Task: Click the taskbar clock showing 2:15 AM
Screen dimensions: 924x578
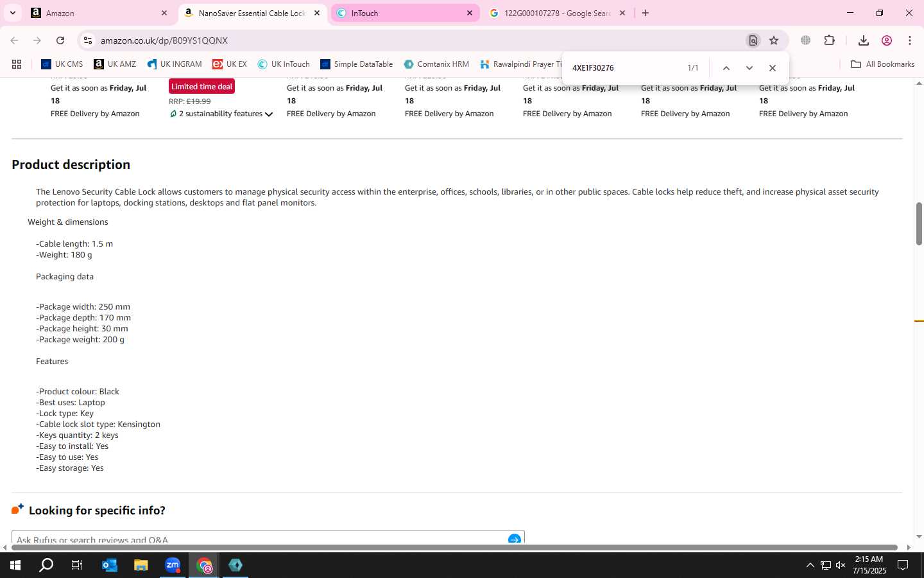Action: click(869, 565)
